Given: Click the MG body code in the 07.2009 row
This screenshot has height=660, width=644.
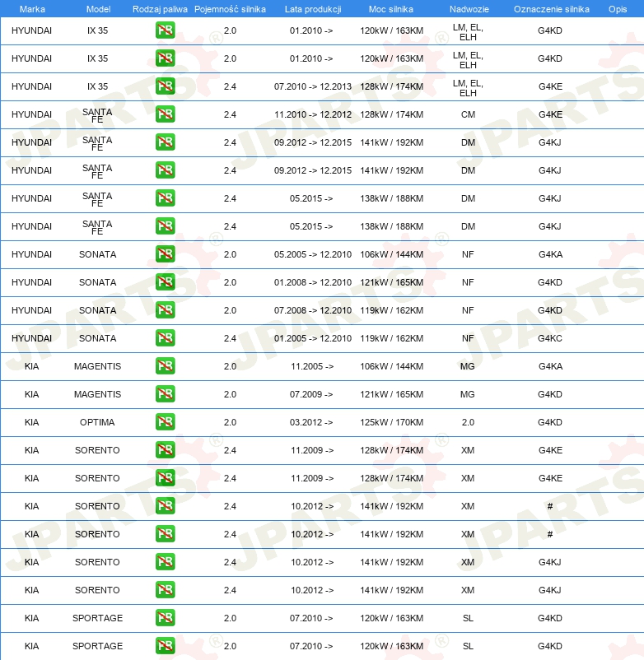Looking at the screenshot, I should [468, 394].
